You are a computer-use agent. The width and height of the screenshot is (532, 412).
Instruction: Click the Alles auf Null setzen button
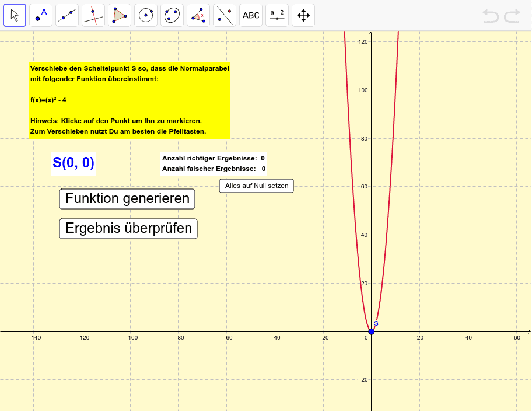(257, 186)
